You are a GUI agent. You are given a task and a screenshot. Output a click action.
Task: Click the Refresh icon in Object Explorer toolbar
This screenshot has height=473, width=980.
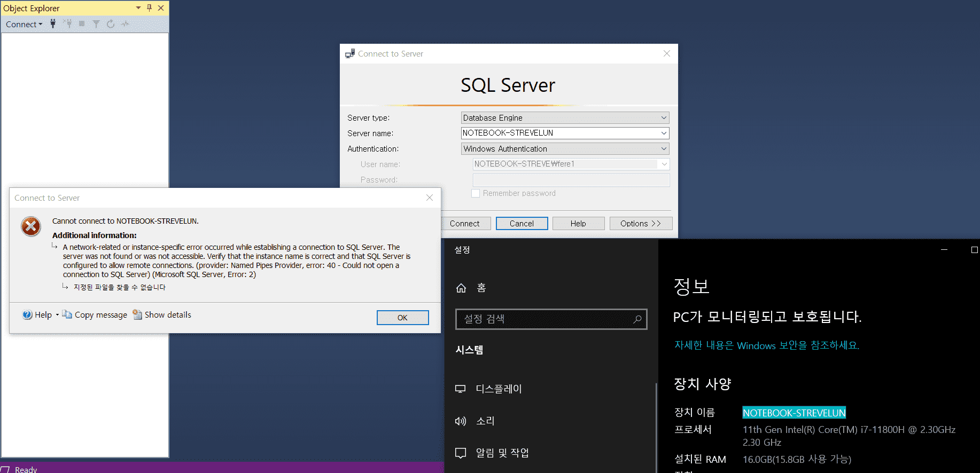[x=111, y=23]
